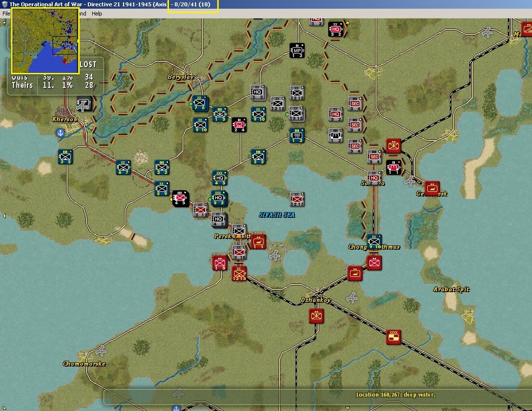Click the Beryslav city label
The image size is (532, 411).
pyautogui.click(x=181, y=77)
